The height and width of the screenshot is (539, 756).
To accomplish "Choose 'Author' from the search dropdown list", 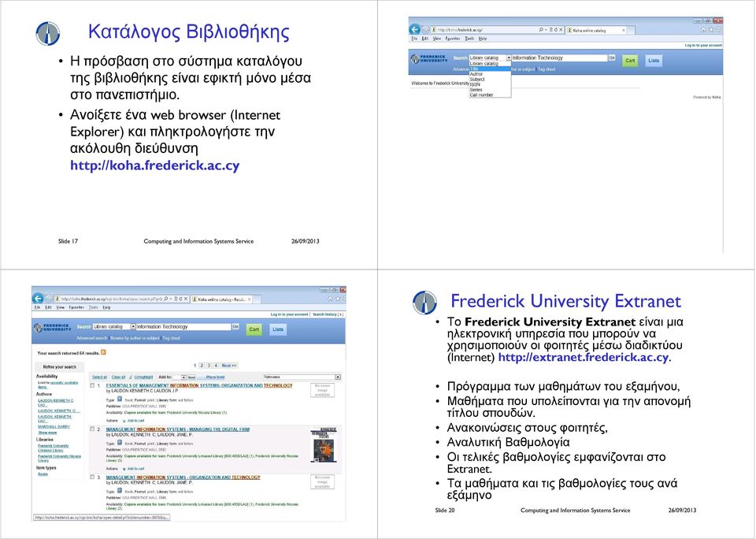I will point(490,74).
